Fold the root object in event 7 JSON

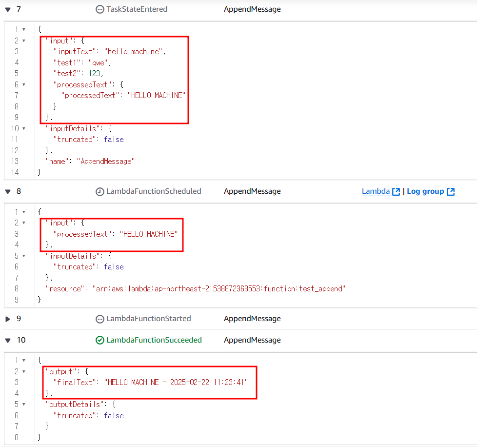[24, 29]
